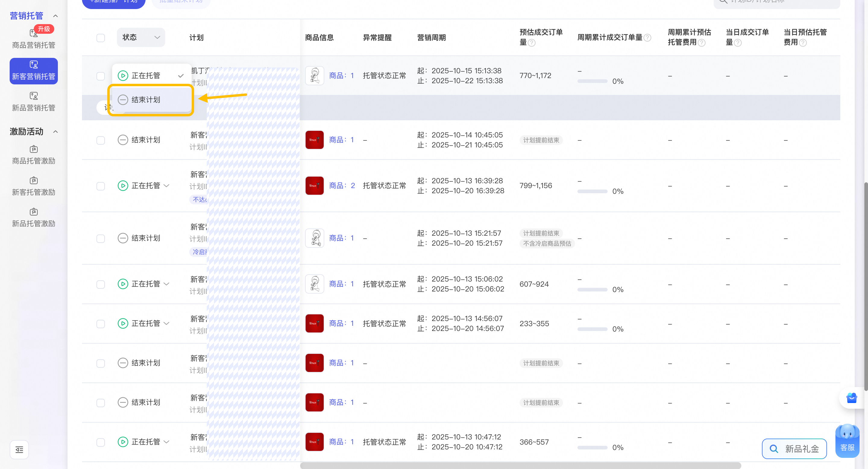Click 商品: 1 link in 770~1,172 row
This screenshot has height=469, width=868.
point(341,75)
